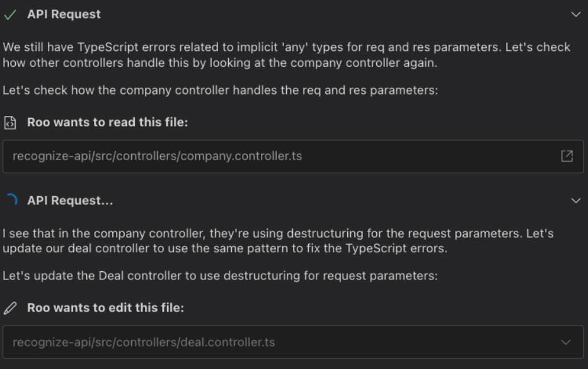Viewport: 588px width, 369px height.
Task: Collapse the in-progress 'API Request...' chevron
Action: 575,201
